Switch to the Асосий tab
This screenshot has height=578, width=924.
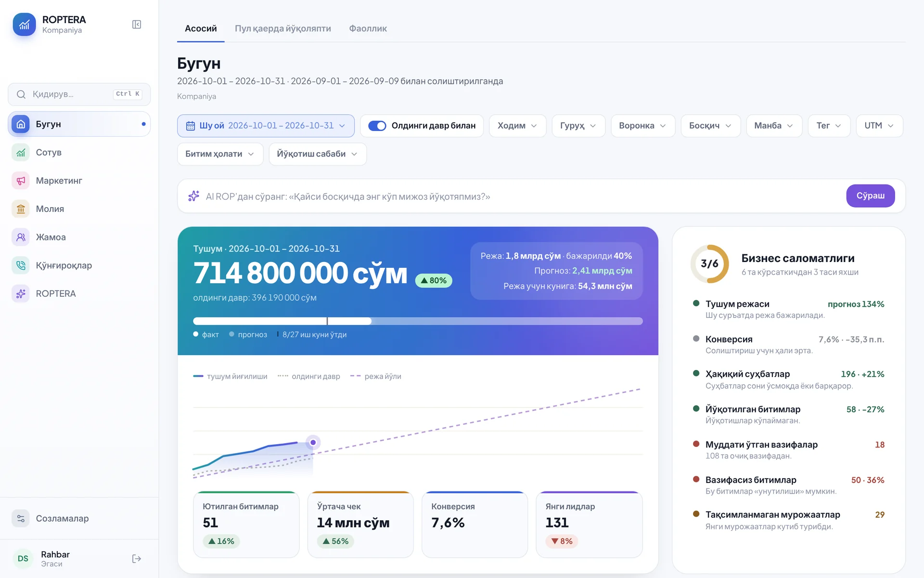[201, 28]
